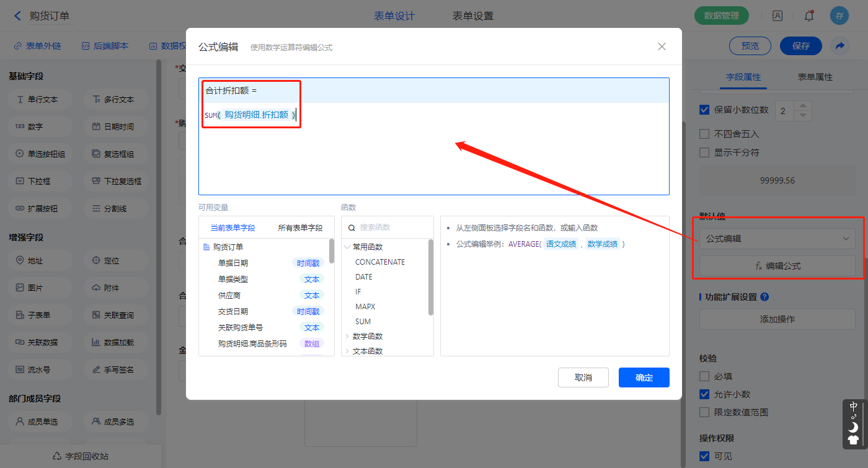Close the 公式编辑 dialog with X
Image resolution: width=868 pixels, height=468 pixels.
pos(662,46)
